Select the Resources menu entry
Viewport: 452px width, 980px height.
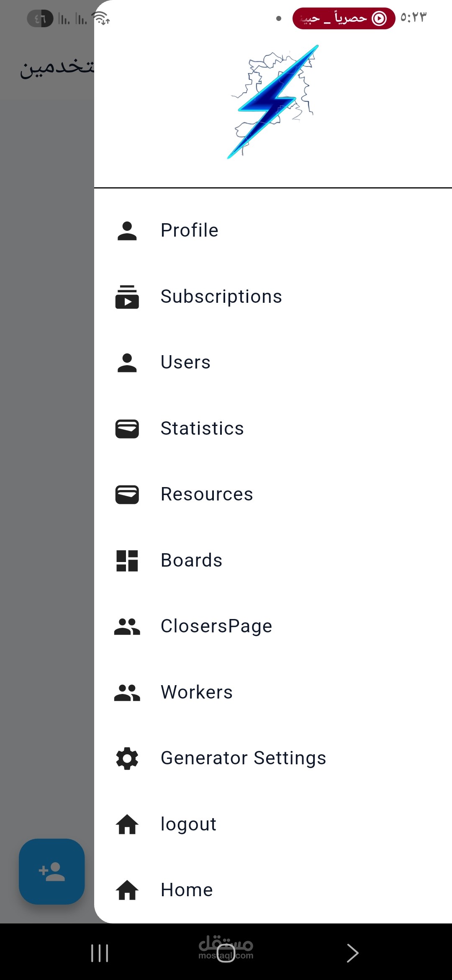pyautogui.click(x=207, y=495)
